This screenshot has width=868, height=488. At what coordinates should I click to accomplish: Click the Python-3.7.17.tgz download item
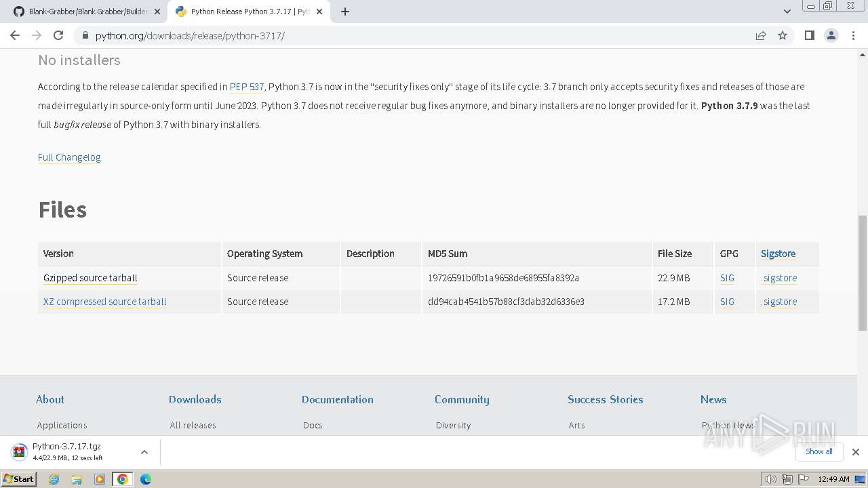[x=68, y=451]
